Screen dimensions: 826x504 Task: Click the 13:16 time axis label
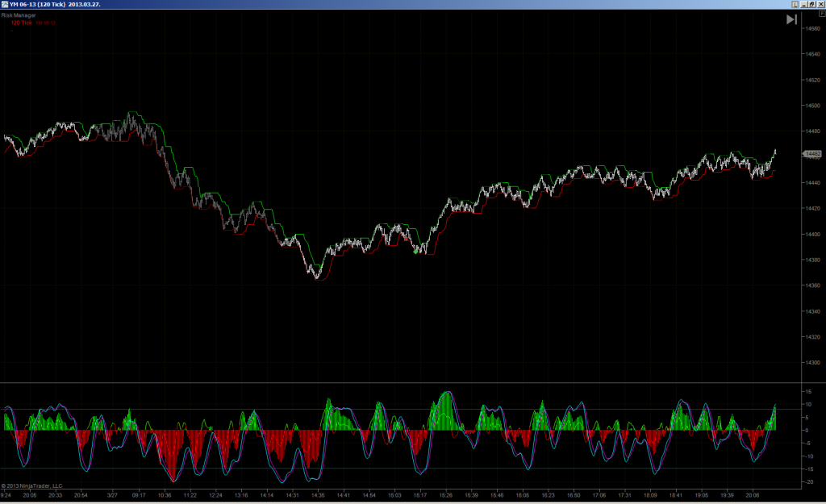coord(241,495)
